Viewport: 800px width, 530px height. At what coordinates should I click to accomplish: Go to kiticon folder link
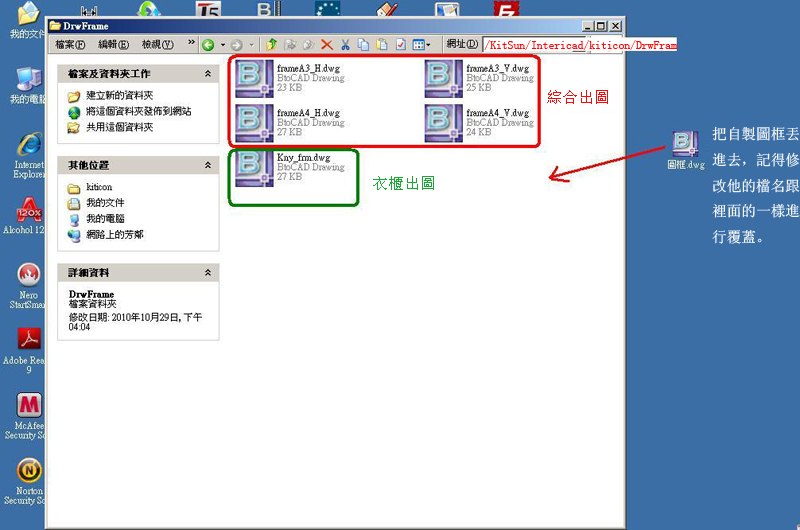click(98, 187)
